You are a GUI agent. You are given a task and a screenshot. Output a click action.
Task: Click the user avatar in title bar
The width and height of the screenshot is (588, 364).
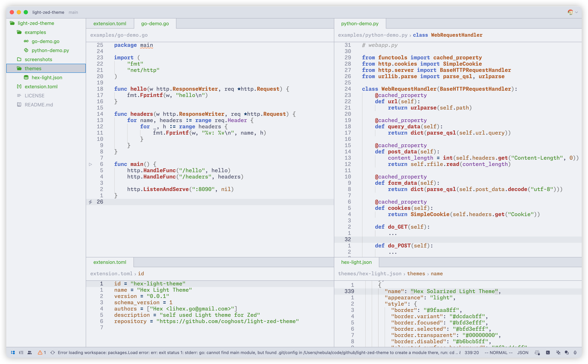point(570,12)
